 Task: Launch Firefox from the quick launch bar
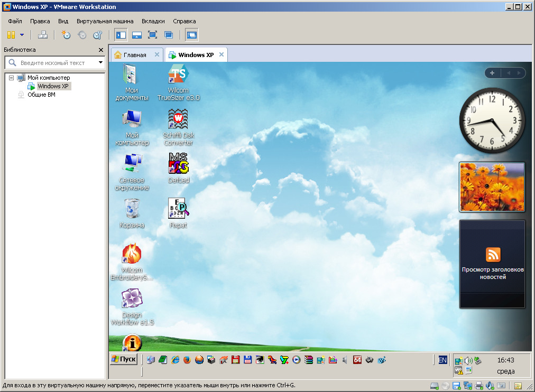click(x=187, y=360)
